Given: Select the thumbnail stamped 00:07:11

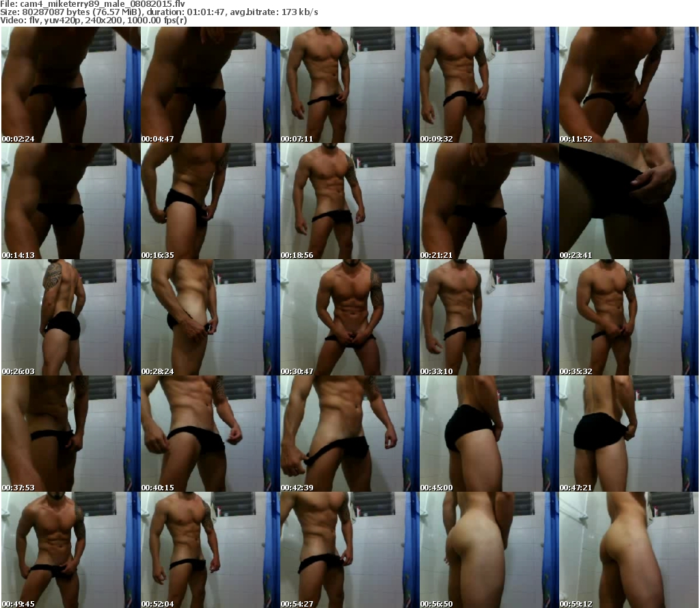Looking at the screenshot, I should click(349, 85).
